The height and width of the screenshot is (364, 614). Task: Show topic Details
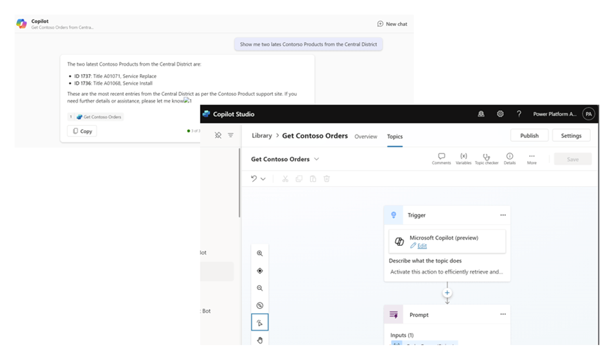point(509,159)
